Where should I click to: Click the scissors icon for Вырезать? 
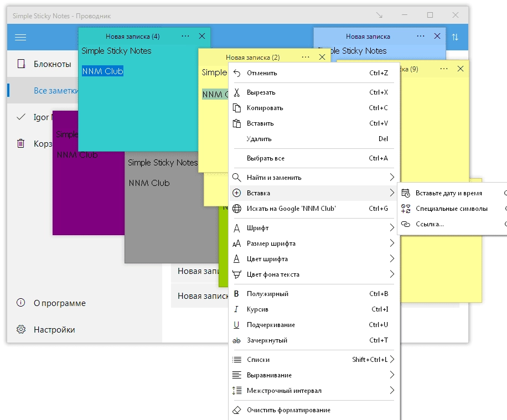[237, 92]
